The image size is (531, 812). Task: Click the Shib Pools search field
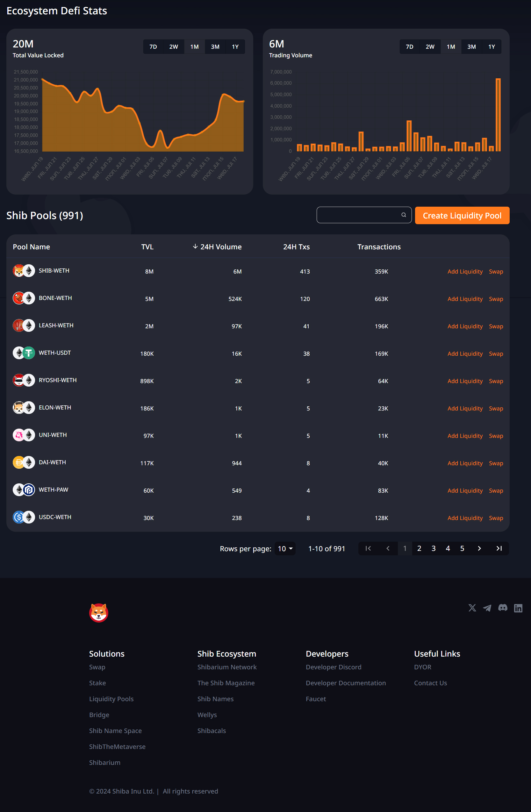tap(364, 215)
